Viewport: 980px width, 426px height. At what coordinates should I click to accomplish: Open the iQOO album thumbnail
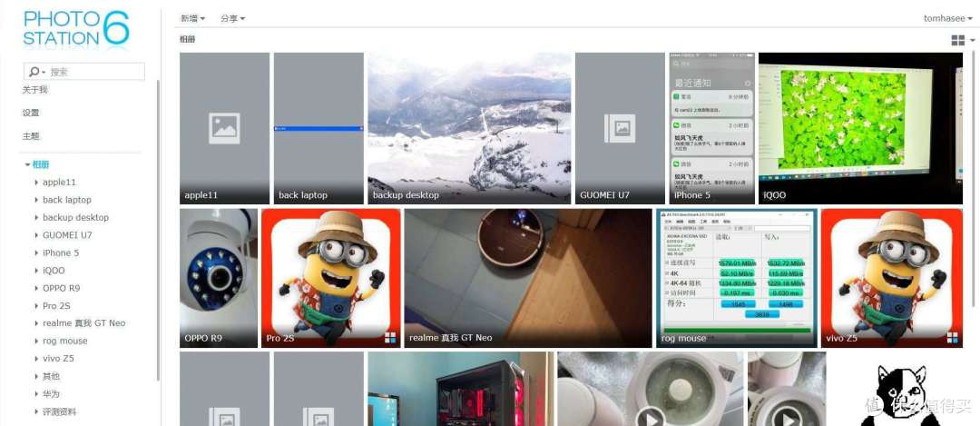[x=860, y=128]
